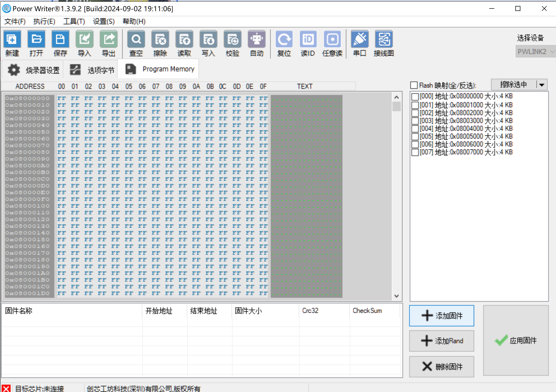This screenshot has width=556, height=392.
Task: Open the 接线图 wiring diagram icon
Action: pos(384,39)
